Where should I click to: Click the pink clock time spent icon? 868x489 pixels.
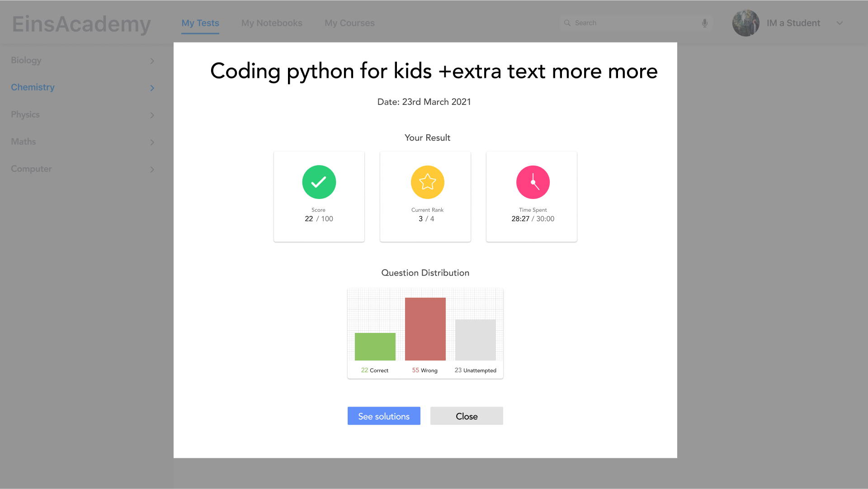[533, 182]
